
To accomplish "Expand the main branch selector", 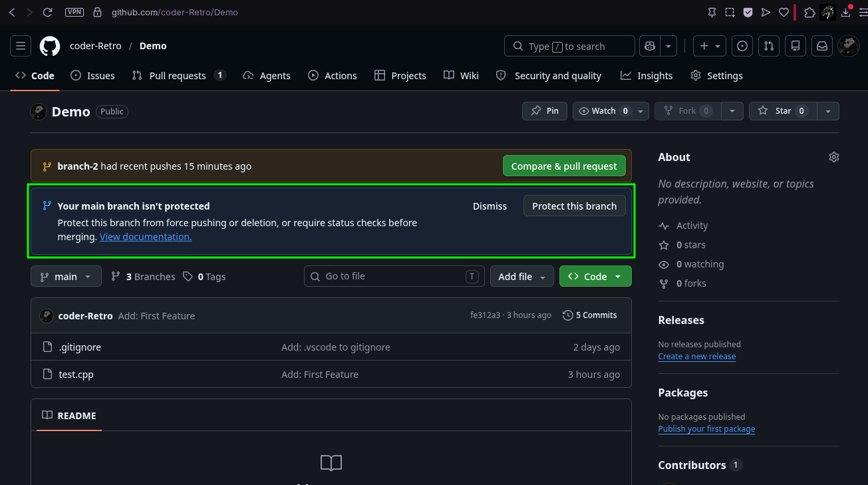I will coord(66,276).
